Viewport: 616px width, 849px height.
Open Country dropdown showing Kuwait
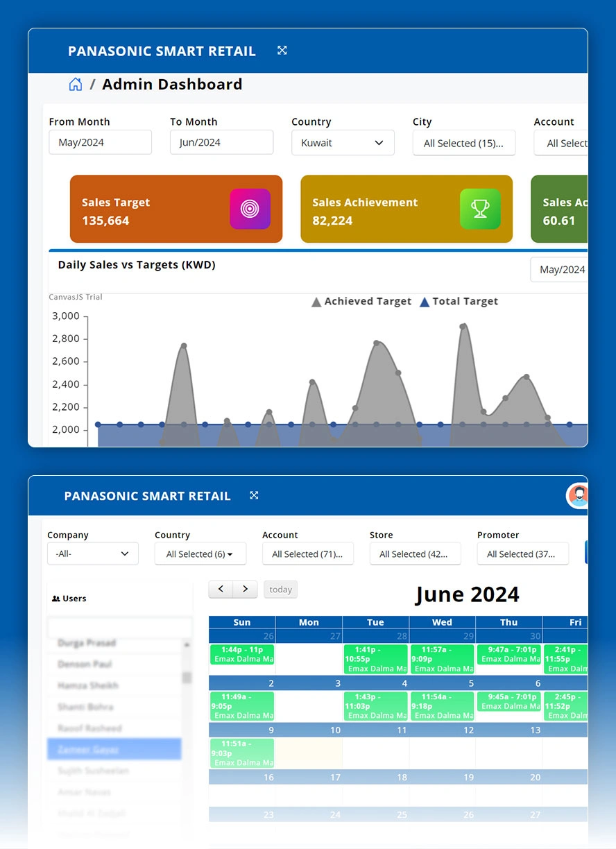343,143
